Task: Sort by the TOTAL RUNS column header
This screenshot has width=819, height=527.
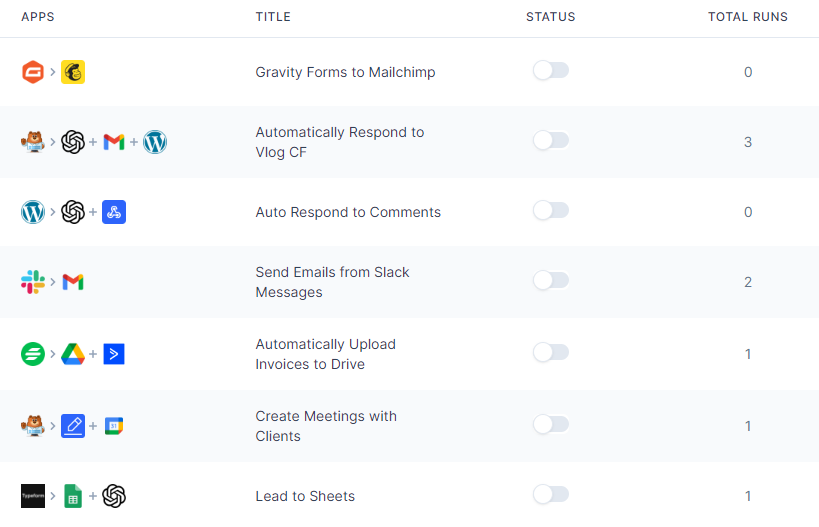Action: [747, 17]
